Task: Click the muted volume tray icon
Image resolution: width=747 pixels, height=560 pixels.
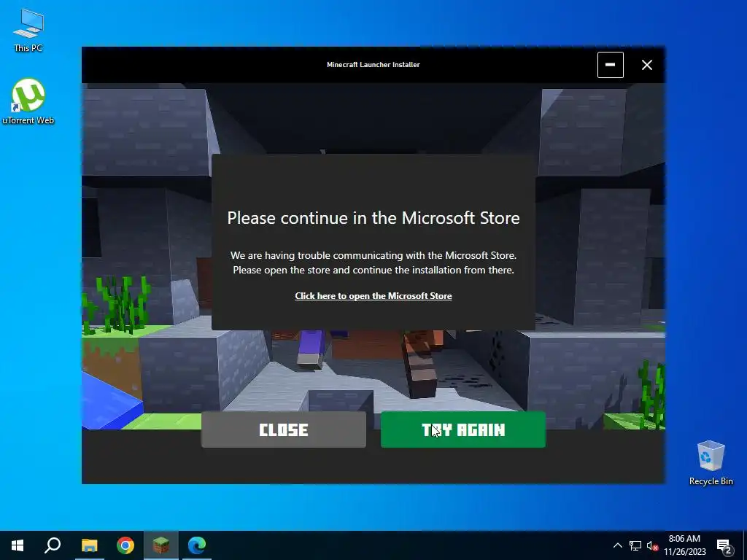Action: pos(652,545)
